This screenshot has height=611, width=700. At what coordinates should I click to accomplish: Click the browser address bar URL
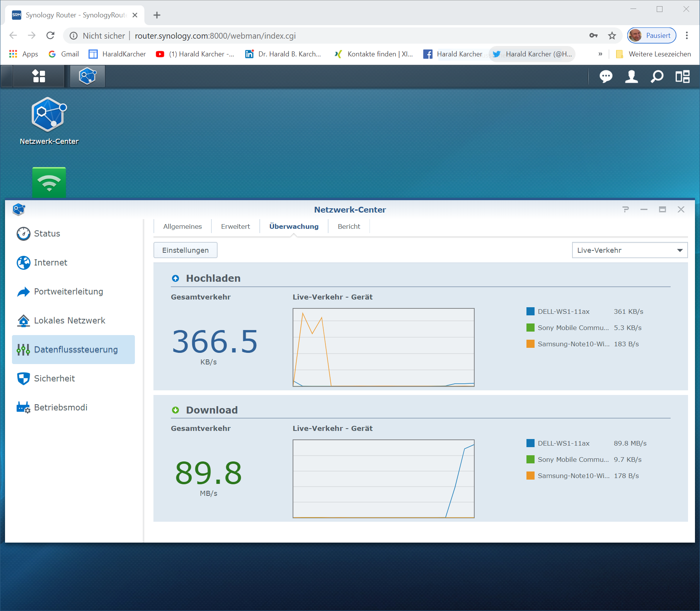point(215,36)
